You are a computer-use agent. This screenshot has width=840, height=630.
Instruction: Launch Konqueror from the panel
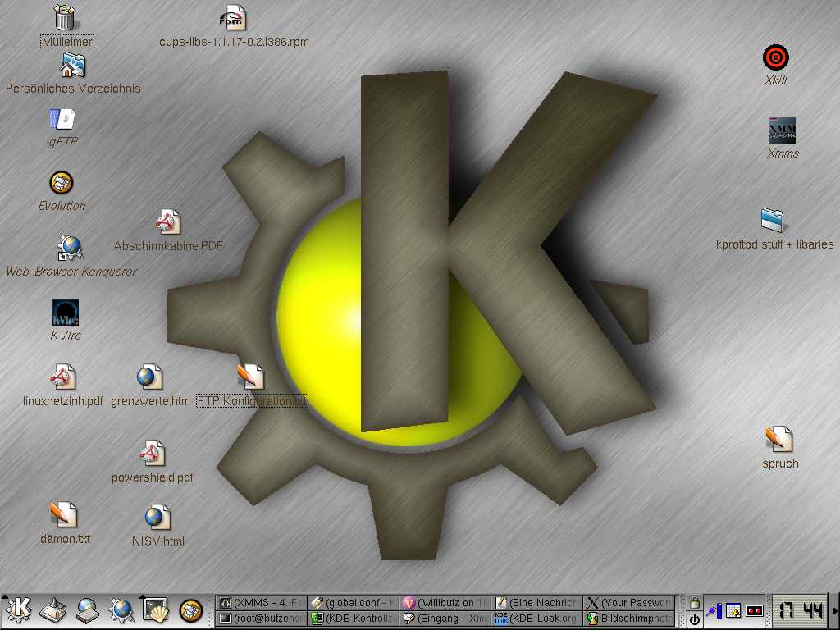[x=121, y=610]
